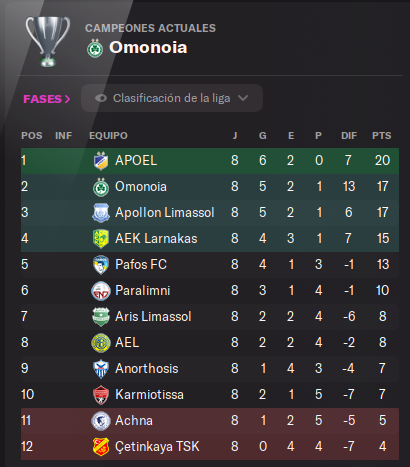Open the FASES menu link
The image size is (410, 467).
(47, 99)
